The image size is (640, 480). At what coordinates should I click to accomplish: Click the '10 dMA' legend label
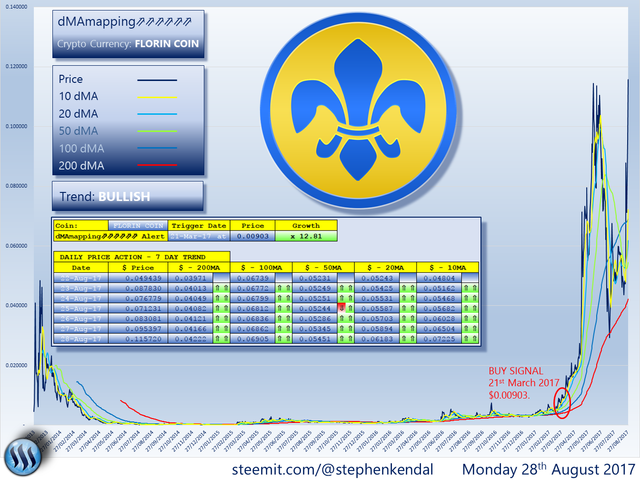78,96
